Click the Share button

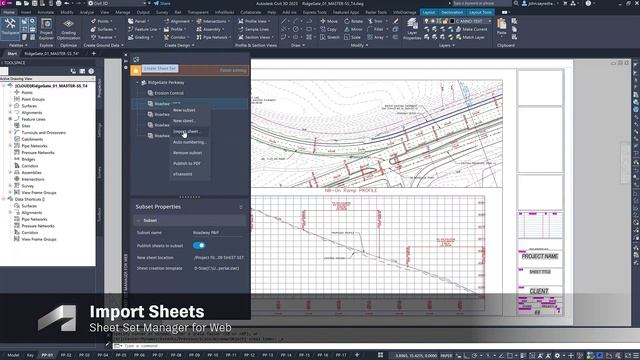[x=162, y=3]
